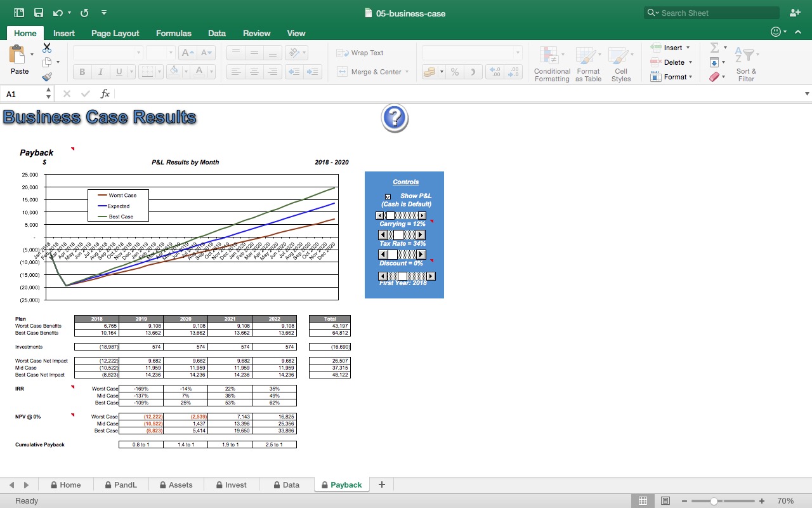Expand the Delete cells dropdown
Screen dimensions: 812x508
690,62
